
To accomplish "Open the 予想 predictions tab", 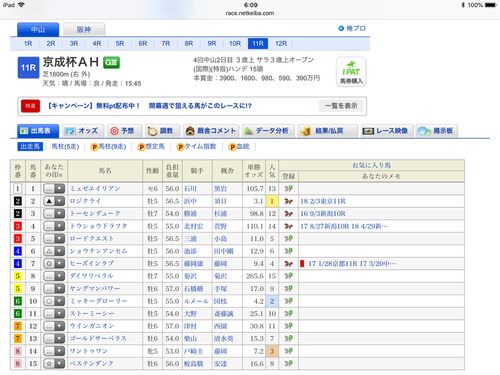I will point(125,131).
